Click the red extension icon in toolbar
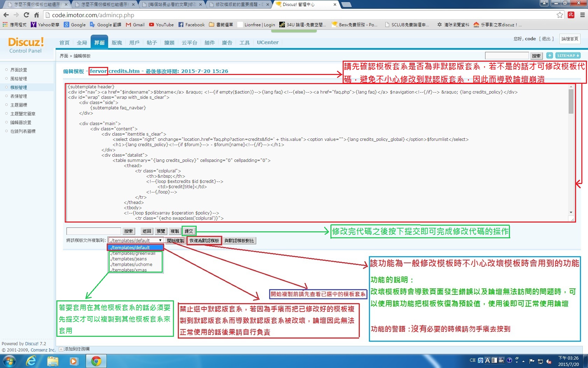The image size is (588, 368). point(571,15)
